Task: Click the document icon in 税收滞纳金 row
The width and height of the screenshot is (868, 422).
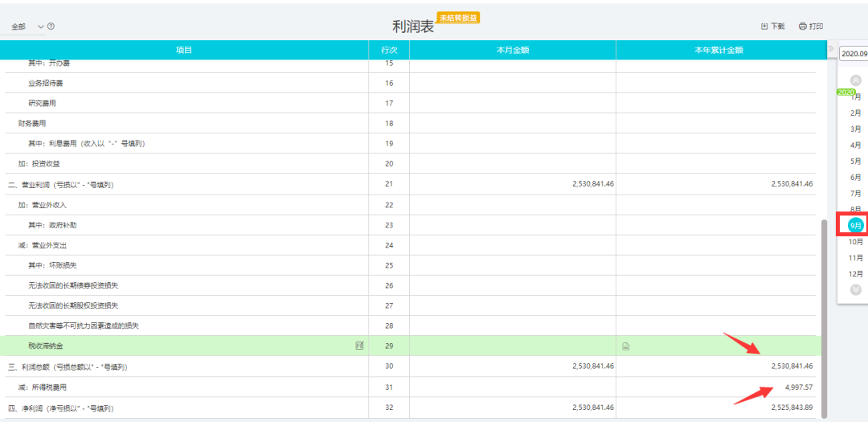Action: click(x=625, y=346)
